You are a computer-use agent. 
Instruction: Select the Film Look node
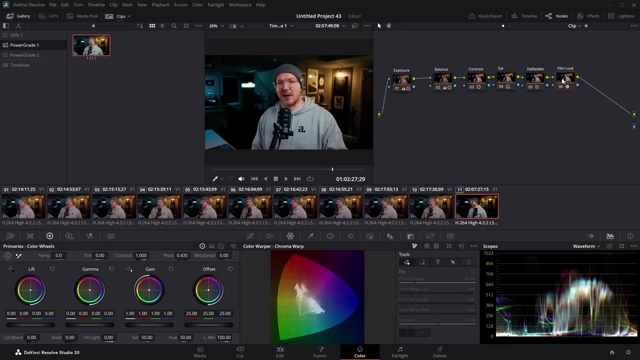[x=565, y=78]
